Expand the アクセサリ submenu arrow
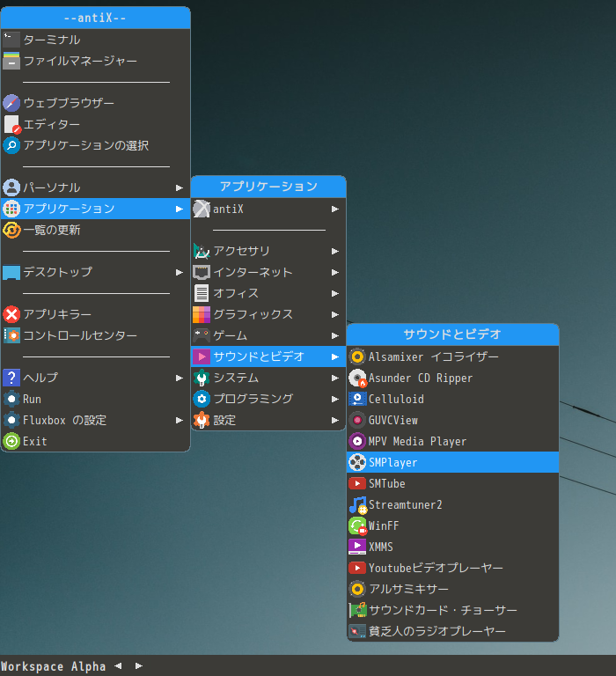 [335, 252]
